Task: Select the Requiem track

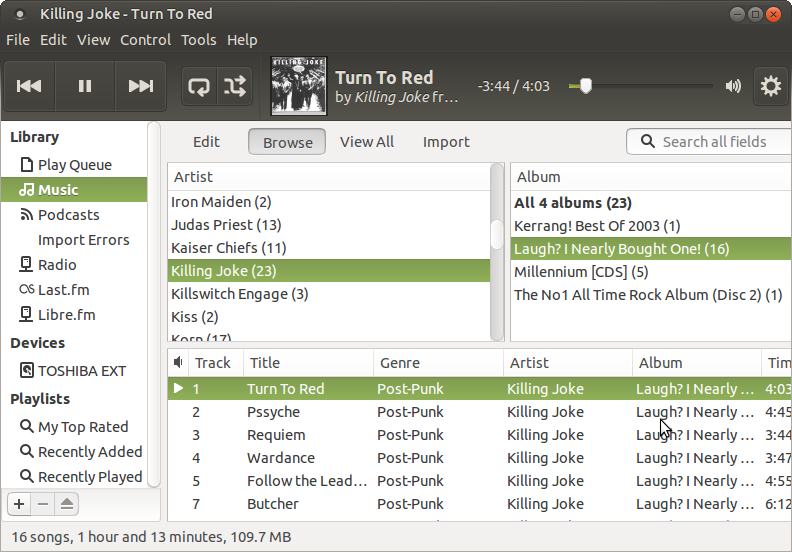Action: pos(480,435)
